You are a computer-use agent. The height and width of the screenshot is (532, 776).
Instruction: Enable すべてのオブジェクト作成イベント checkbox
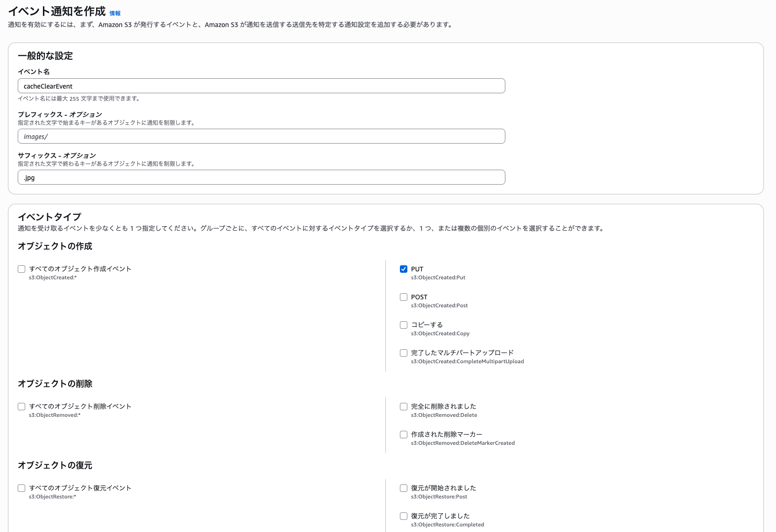coord(21,269)
